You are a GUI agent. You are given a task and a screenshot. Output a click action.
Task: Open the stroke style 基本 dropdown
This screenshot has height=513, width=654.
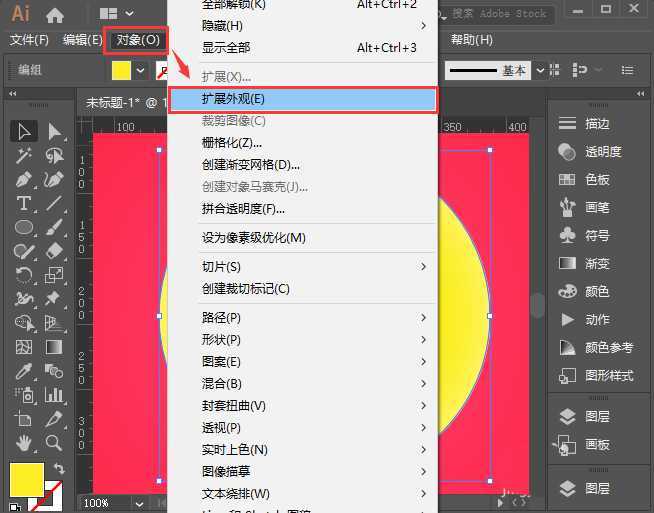pyautogui.click(x=540, y=70)
